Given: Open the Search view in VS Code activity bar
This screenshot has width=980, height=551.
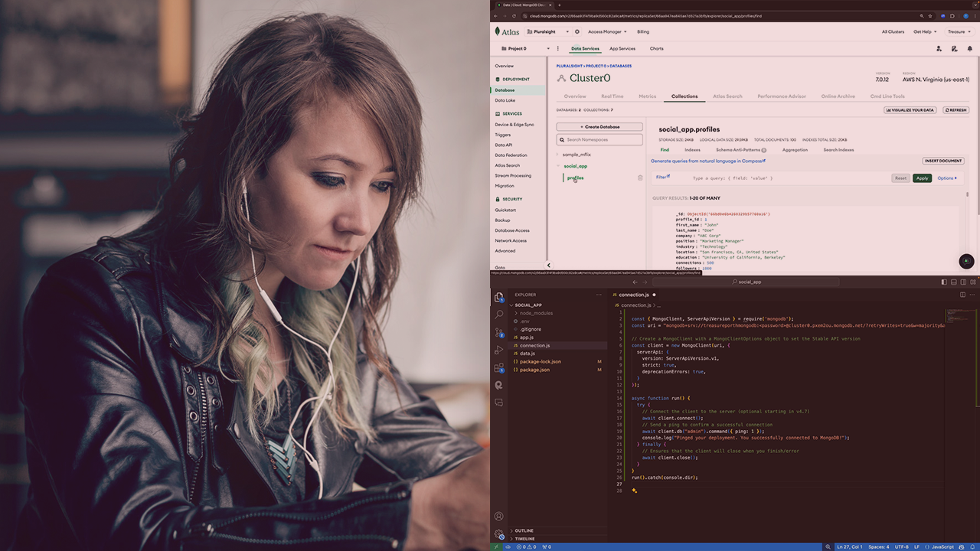Looking at the screenshot, I should click(x=499, y=315).
